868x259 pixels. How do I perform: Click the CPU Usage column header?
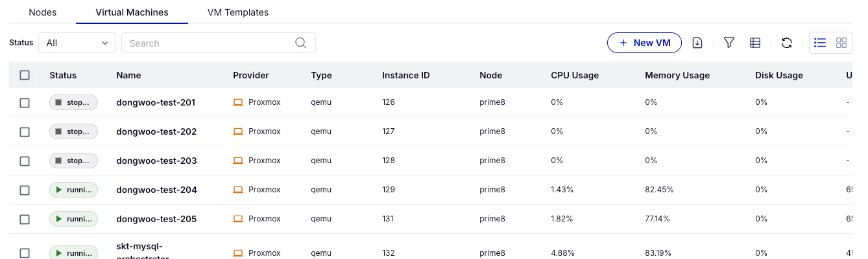[574, 75]
